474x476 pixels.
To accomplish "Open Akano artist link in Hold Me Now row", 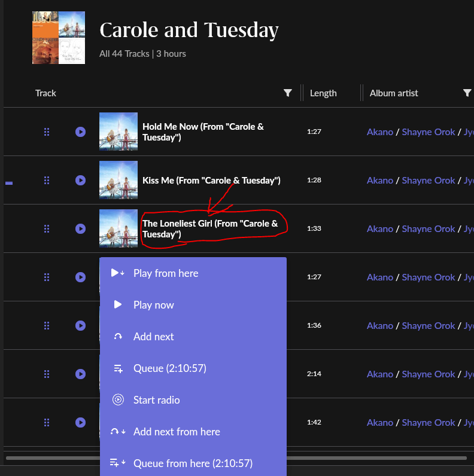I will tap(380, 132).
